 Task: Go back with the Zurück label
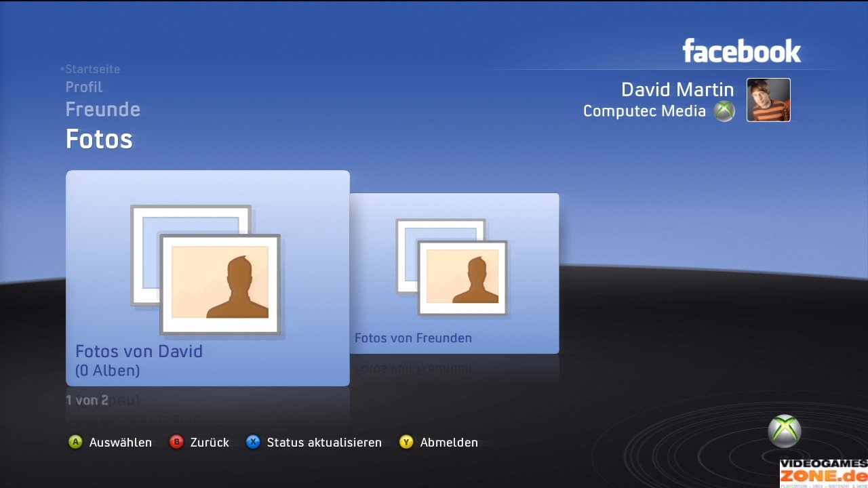(210, 443)
